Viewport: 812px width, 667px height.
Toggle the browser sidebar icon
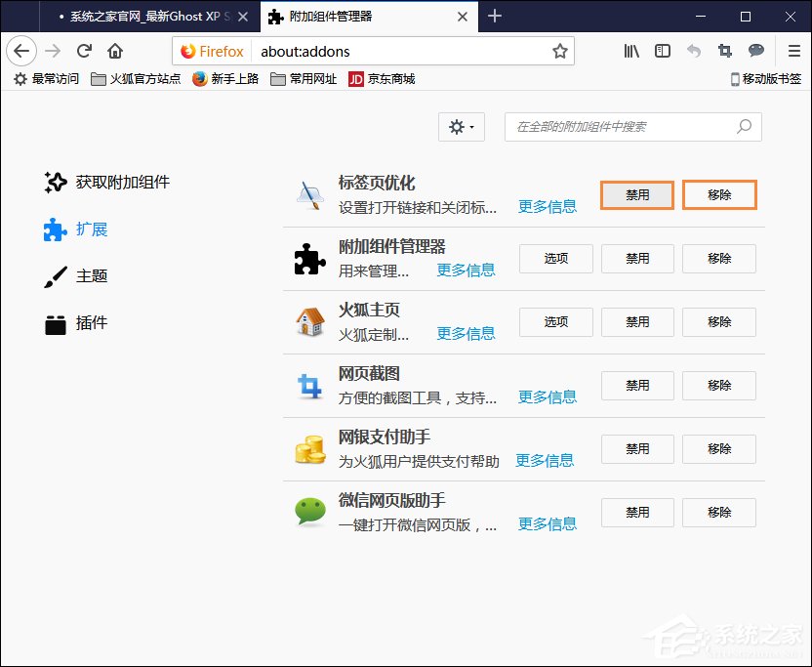pyautogui.click(x=663, y=51)
